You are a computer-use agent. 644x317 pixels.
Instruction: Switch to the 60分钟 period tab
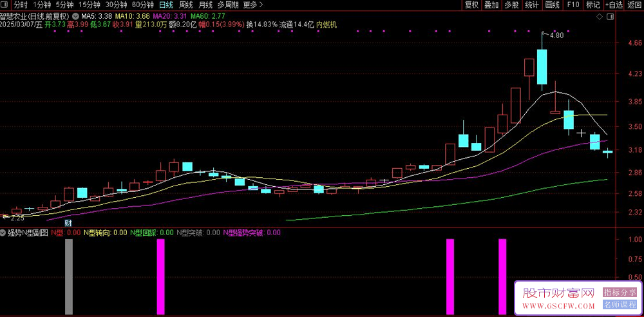(x=143, y=5)
